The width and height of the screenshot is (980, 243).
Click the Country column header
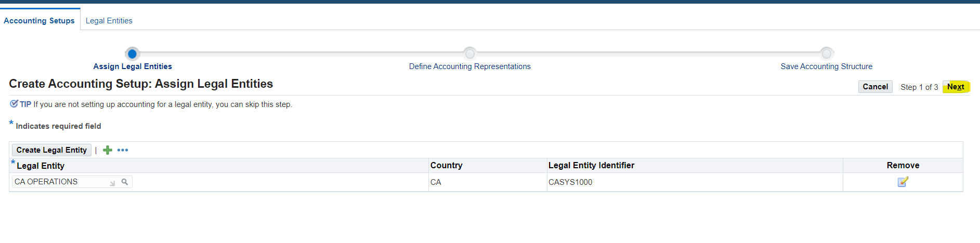tap(446, 165)
